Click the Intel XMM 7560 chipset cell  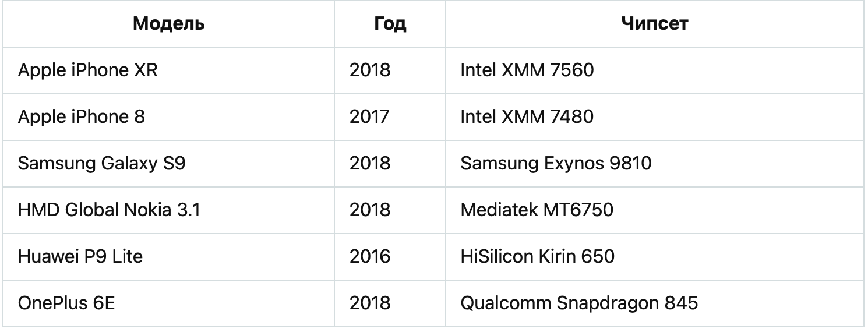pyautogui.click(x=655, y=70)
